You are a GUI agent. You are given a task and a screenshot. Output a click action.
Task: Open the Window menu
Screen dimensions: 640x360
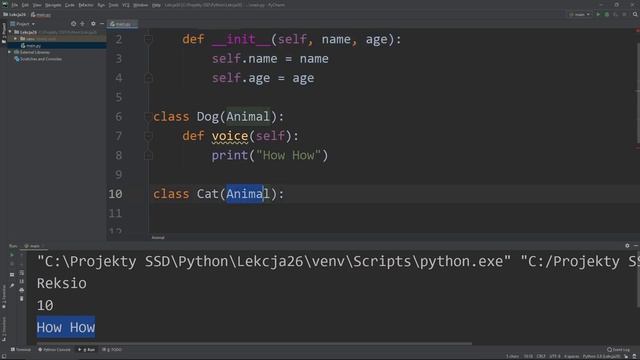tap(140, 5)
